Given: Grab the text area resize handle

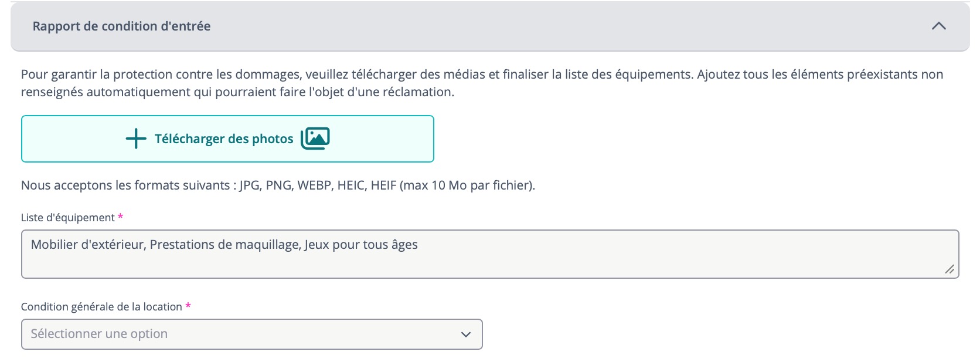Looking at the screenshot, I should pyautogui.click(x=950, y=269).
